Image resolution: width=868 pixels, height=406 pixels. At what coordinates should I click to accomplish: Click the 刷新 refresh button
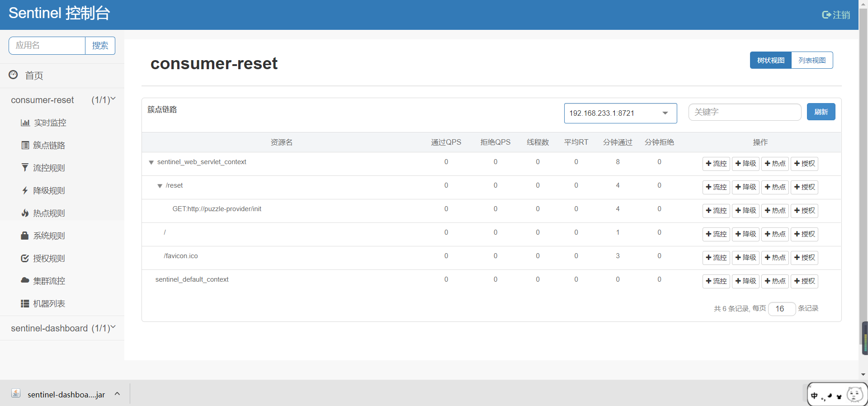(821, 112)
